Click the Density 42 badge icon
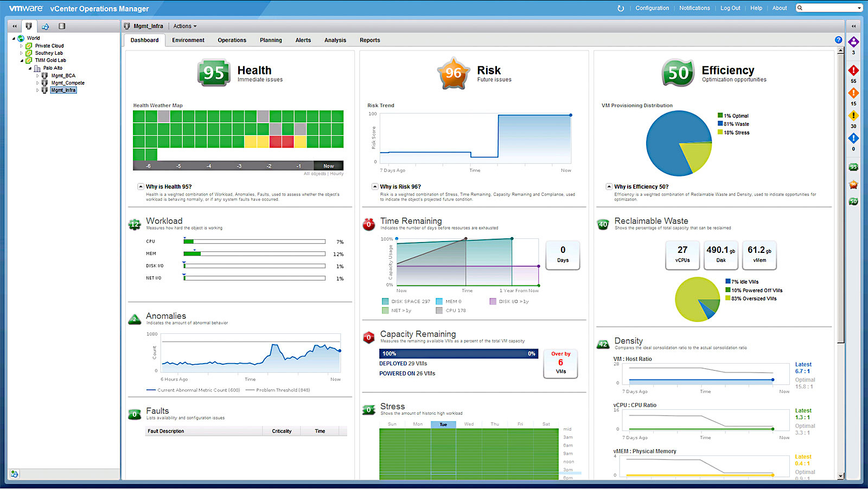 603,344
